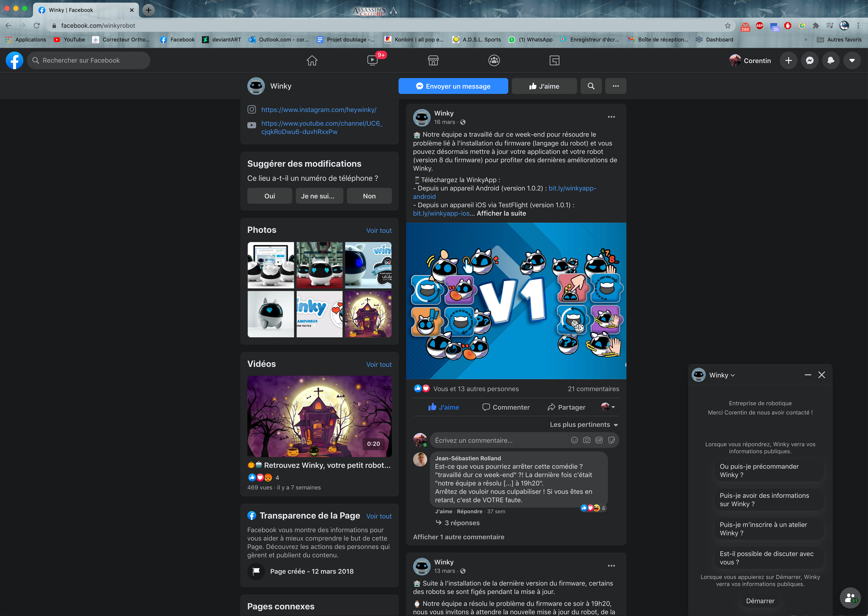This screenshot has height=616, width=868.
Task: Open '21 commentaires' on the post
Action: click(x=593, y=389)
